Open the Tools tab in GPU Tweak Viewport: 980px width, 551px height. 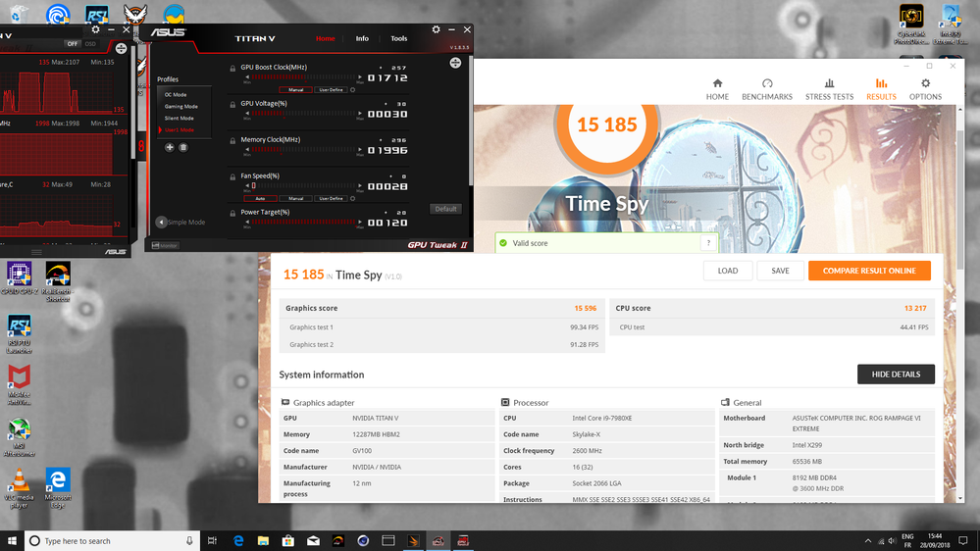(x=398, y=39)
